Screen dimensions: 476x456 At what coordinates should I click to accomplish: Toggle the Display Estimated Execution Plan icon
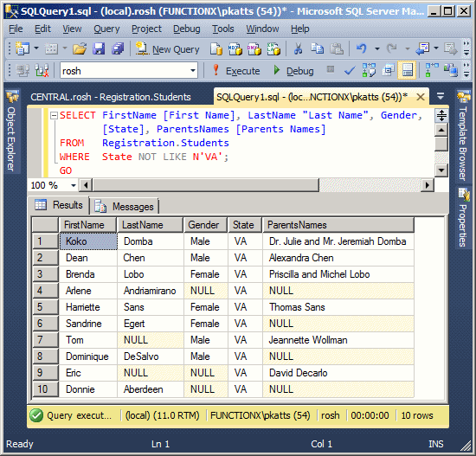coord(369,70)
